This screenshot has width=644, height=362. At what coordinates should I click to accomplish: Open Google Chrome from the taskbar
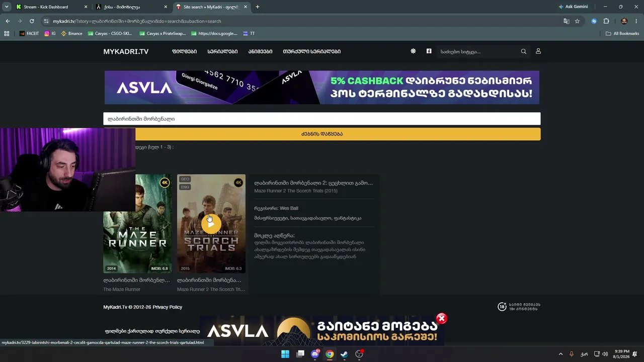(x=330, y=354)
